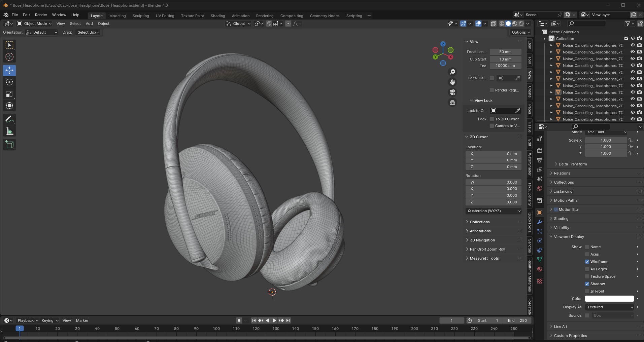Uncheck the Shadow checkbox
This screenshot has width=644, height=342.
(587, 284)
